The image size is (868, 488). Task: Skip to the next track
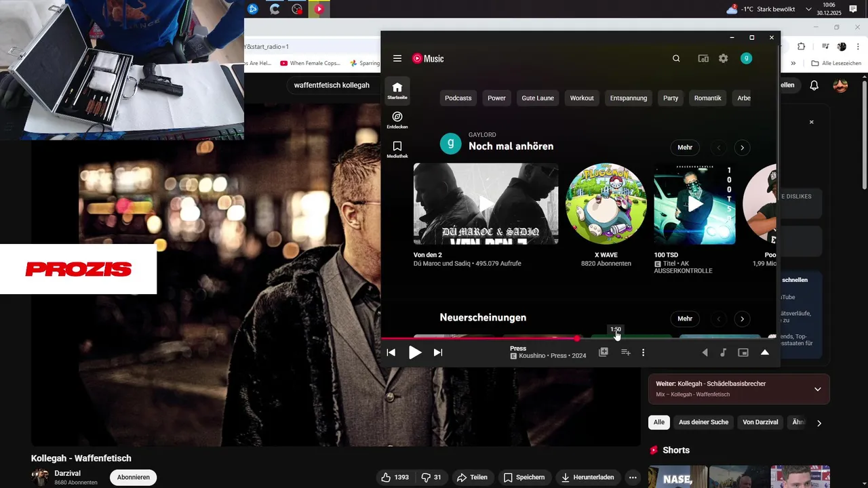(x=438, y=352)
